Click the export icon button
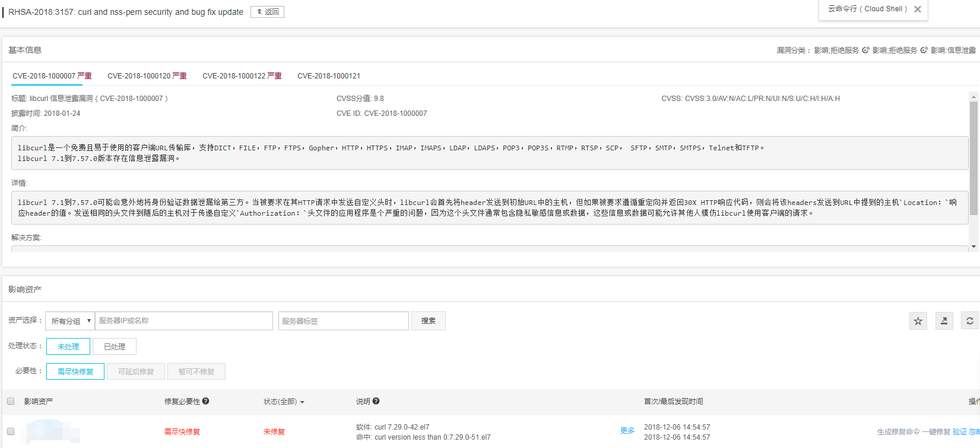The image size is (980, 448). click(x=944, y=321)
